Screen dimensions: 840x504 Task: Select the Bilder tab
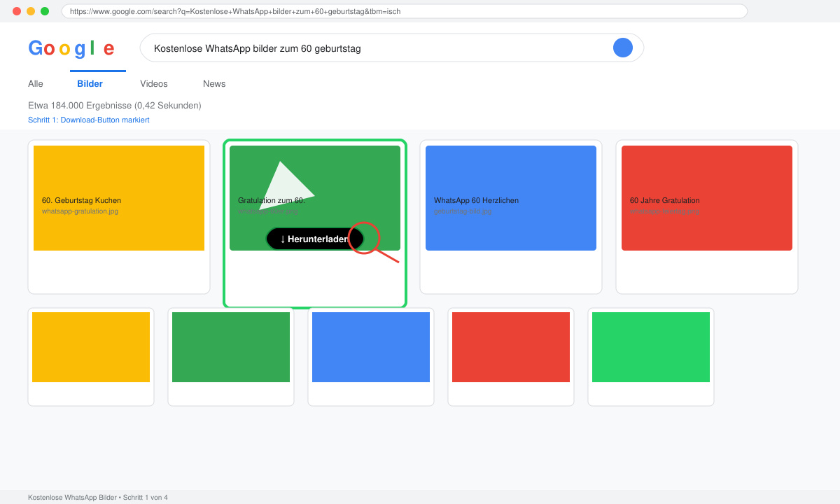pos(90,84)
